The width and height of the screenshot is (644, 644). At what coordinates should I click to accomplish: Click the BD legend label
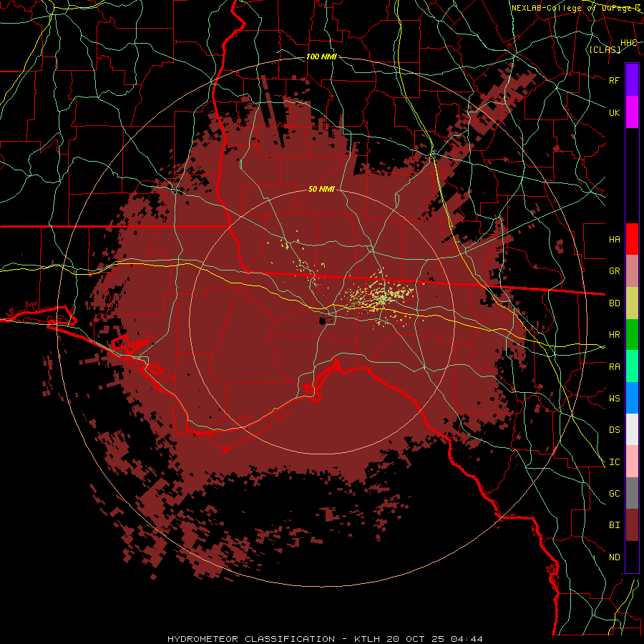615,303
